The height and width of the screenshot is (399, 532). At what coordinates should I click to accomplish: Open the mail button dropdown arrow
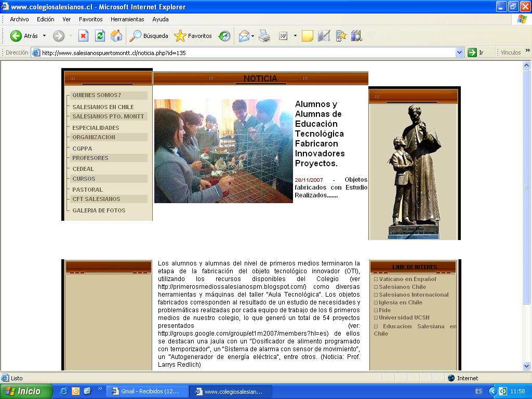click(253, 36)
